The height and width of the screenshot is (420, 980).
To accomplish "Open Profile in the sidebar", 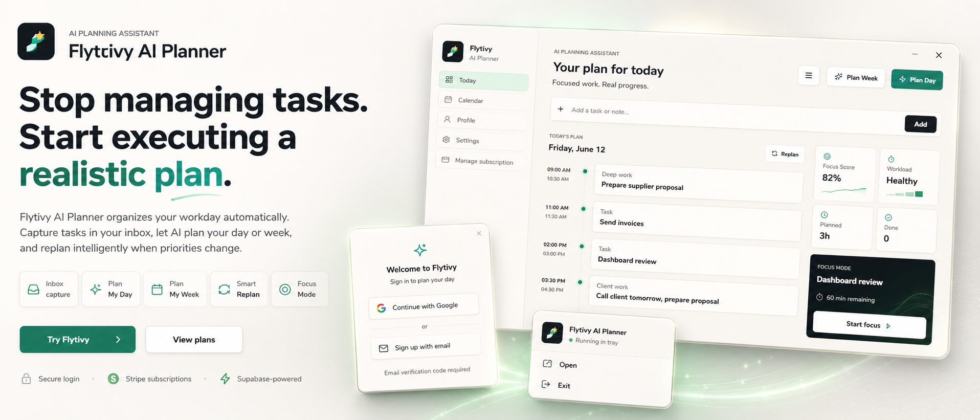I will tap(481, 120).
